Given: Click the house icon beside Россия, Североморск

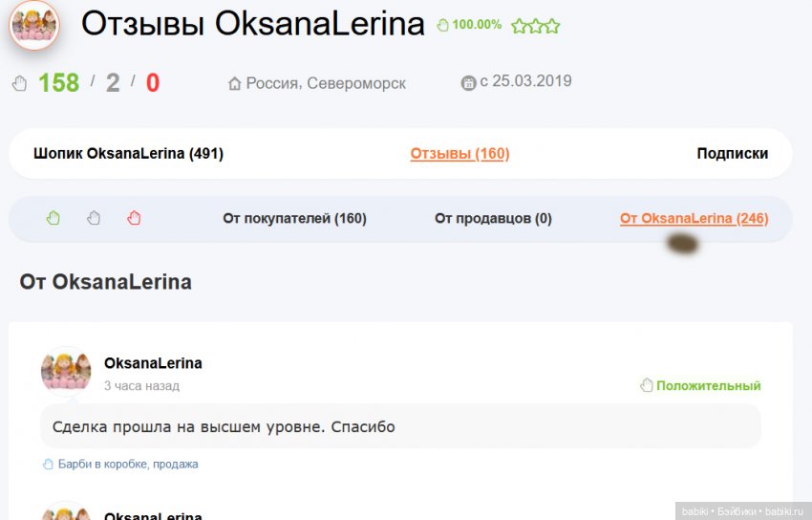Looking at the screenshot, I should click(x=235, y=83).
